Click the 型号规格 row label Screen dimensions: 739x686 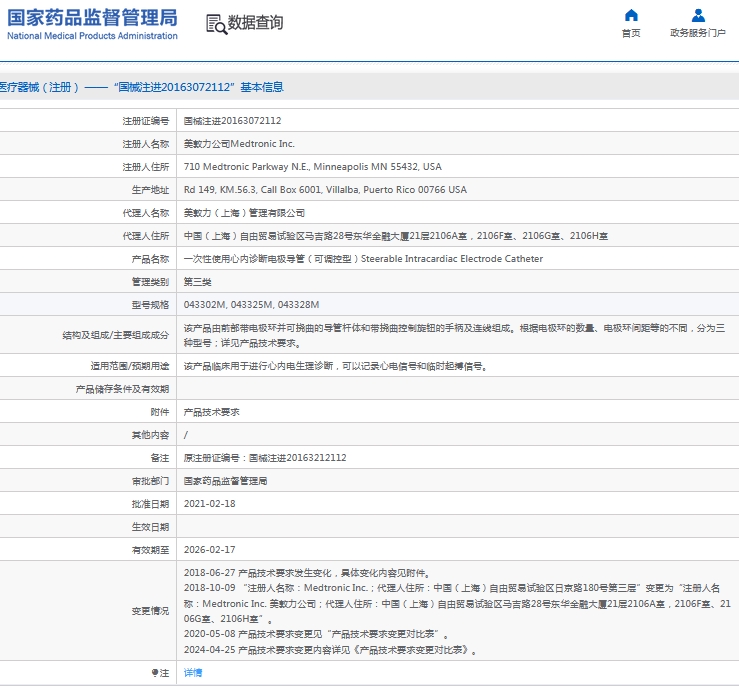click(x=150, y=305)
